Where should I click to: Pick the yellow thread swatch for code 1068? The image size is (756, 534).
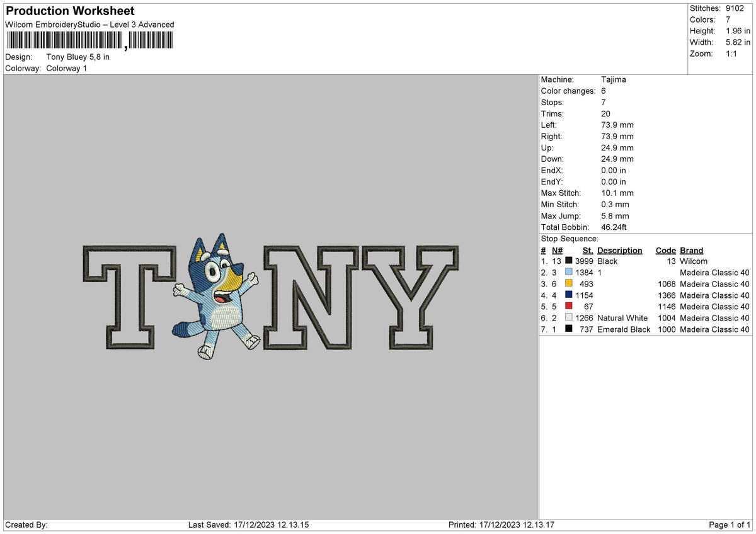(569, 283)
